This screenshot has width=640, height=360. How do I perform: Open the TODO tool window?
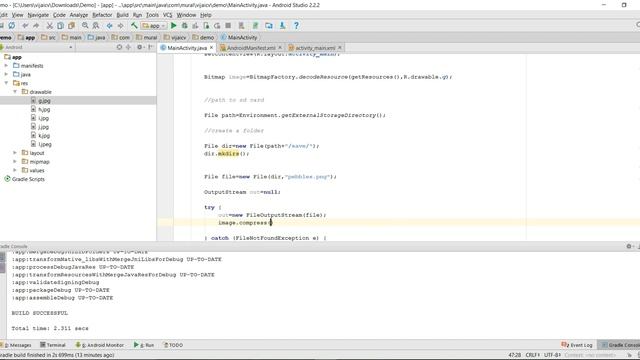pos(173,345)
